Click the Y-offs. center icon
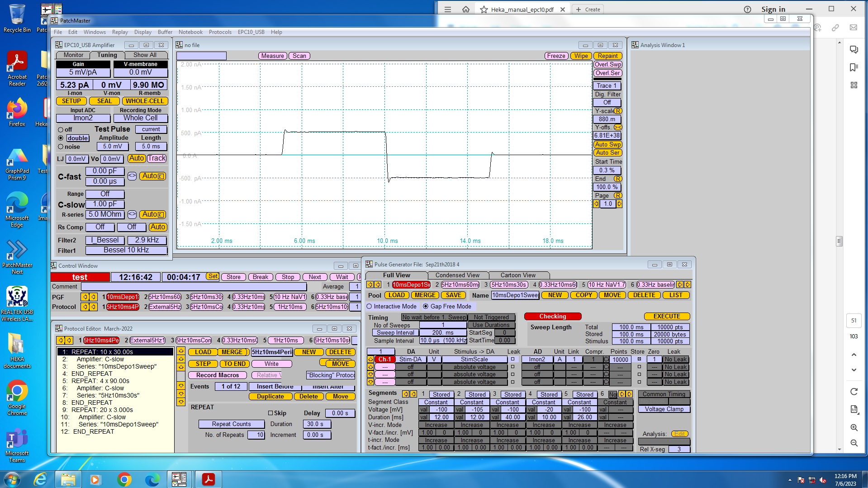 tap(618, 128)
